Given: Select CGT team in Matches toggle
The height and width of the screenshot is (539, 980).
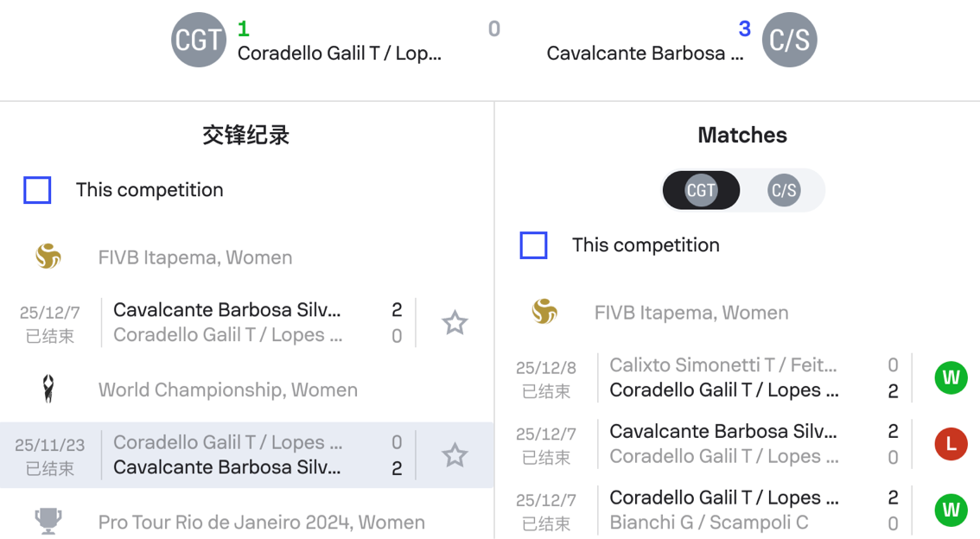Looking at the screenshot, I should (x=701, y=190).
